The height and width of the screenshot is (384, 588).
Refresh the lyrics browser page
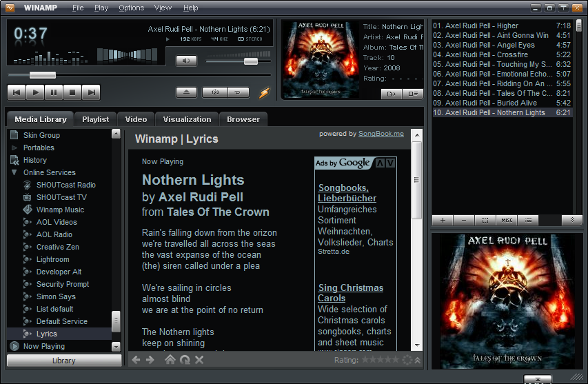[x=185, y=360]
